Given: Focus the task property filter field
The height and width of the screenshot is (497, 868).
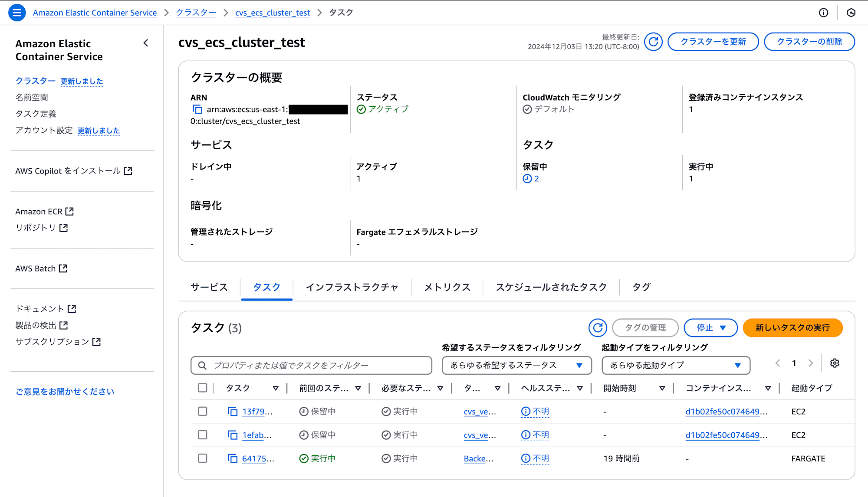Looking at the screenshot, I should pos(311,366).
